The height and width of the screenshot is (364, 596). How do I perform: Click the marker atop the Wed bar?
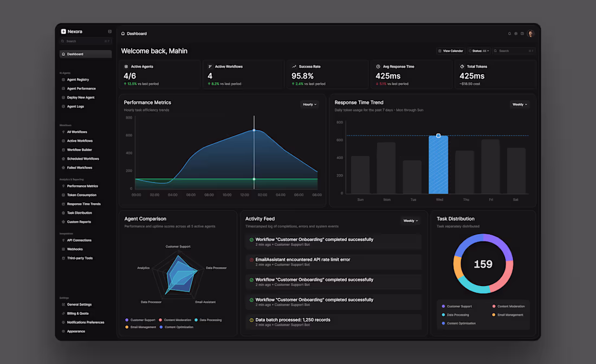[x=438, y=135]
